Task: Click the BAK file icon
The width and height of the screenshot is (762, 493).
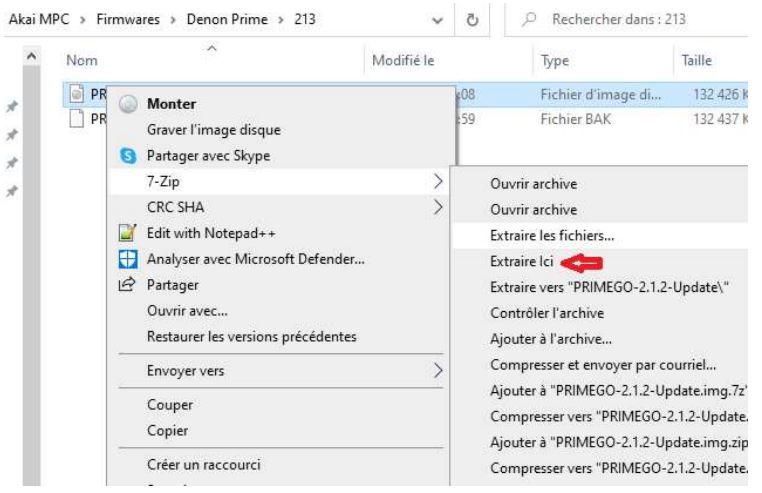Action: [77, 117]
